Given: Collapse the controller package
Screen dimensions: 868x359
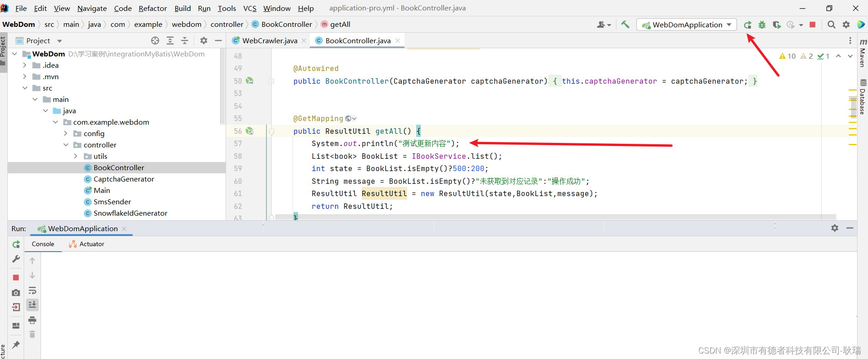Looking at the screenshot, I should coord(66,145).
